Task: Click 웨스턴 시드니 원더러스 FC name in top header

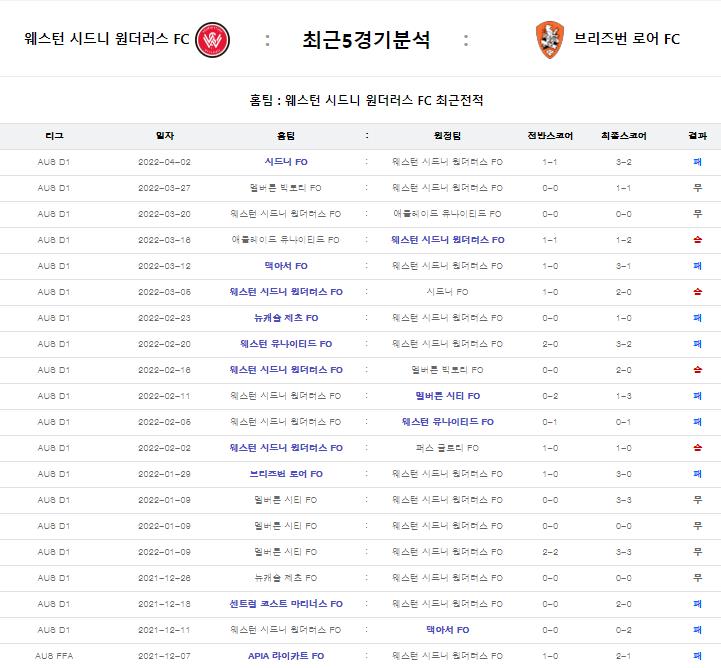Action: pos(107,39)
